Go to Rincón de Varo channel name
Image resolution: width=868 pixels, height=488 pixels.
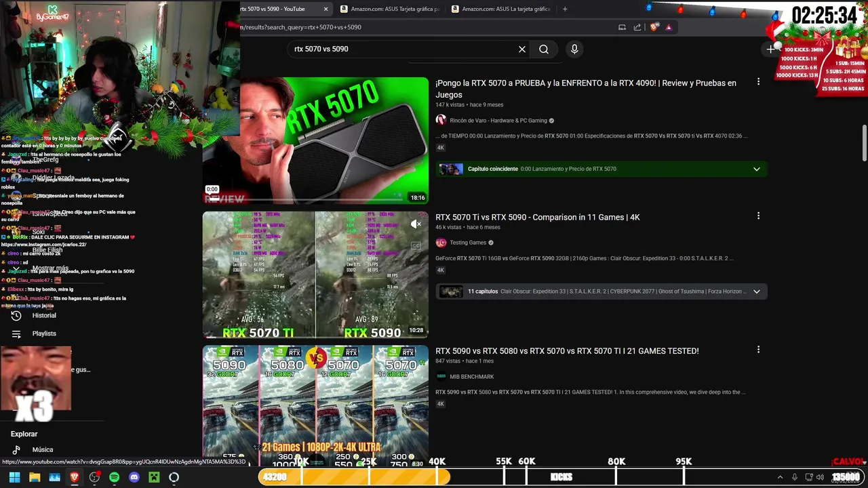(x=498, y=121)
